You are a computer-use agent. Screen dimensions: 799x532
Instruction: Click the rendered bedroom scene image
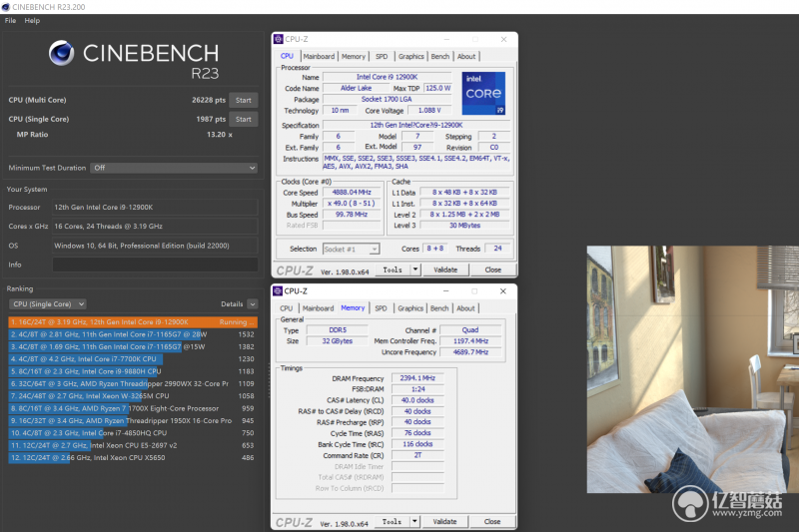click(x=692, y=369)
